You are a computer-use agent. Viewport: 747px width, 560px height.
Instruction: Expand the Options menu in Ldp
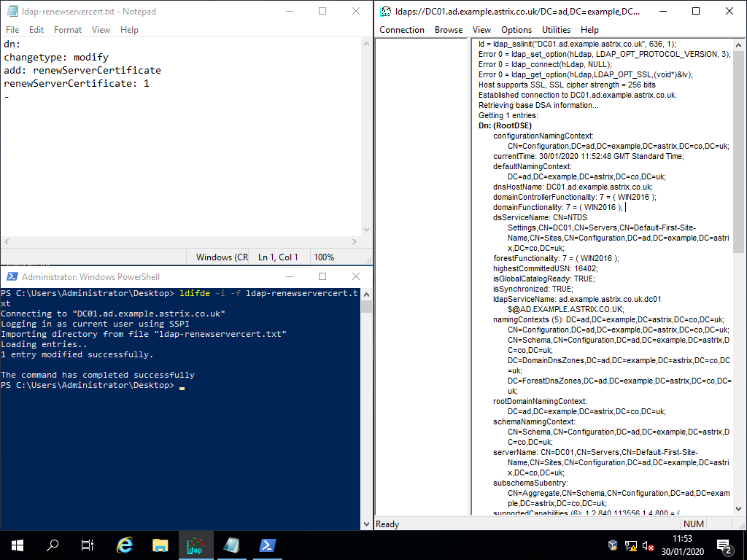516,30
